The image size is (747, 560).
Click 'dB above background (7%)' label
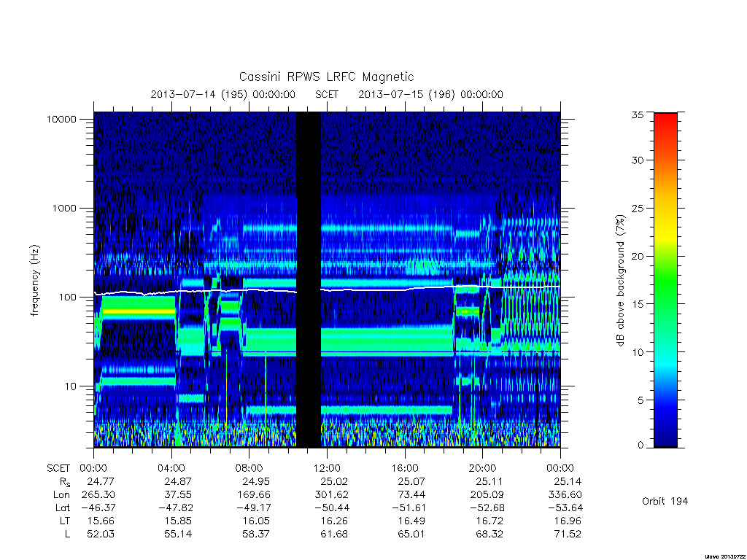tap(620, 281)
